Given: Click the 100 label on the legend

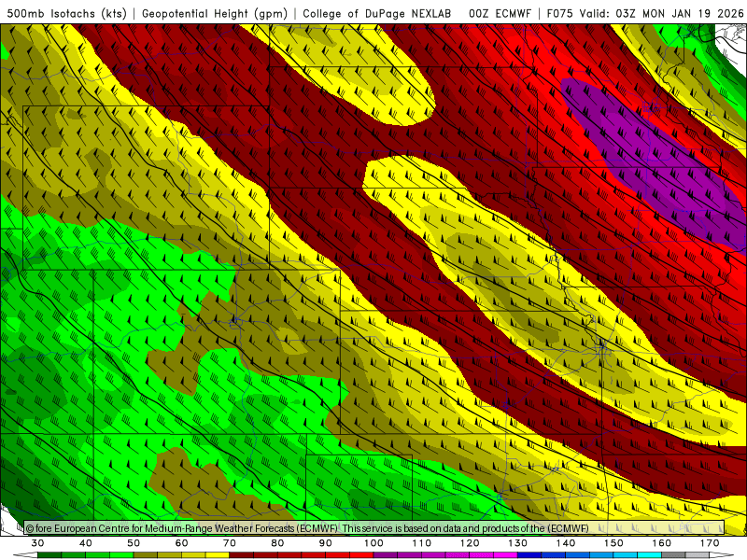Looking at the screenshot, I should 374,543.
